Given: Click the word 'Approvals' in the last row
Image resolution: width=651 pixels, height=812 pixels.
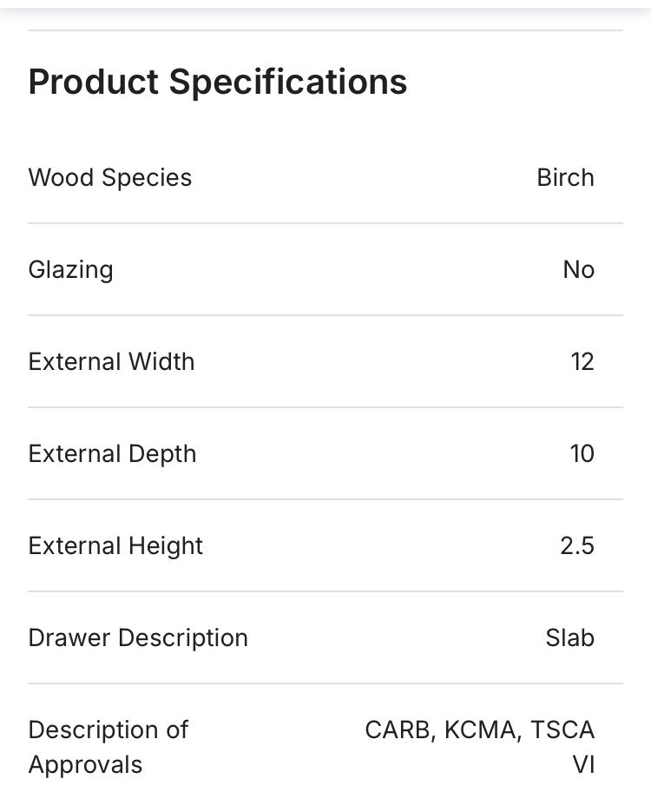Looking at the screenshot, I should (x=85, y=765).
